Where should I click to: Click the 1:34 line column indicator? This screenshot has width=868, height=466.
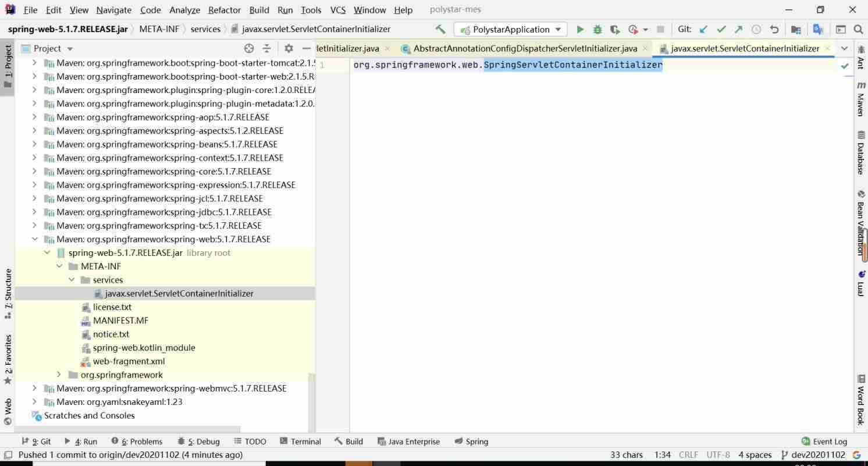point(662,455)
